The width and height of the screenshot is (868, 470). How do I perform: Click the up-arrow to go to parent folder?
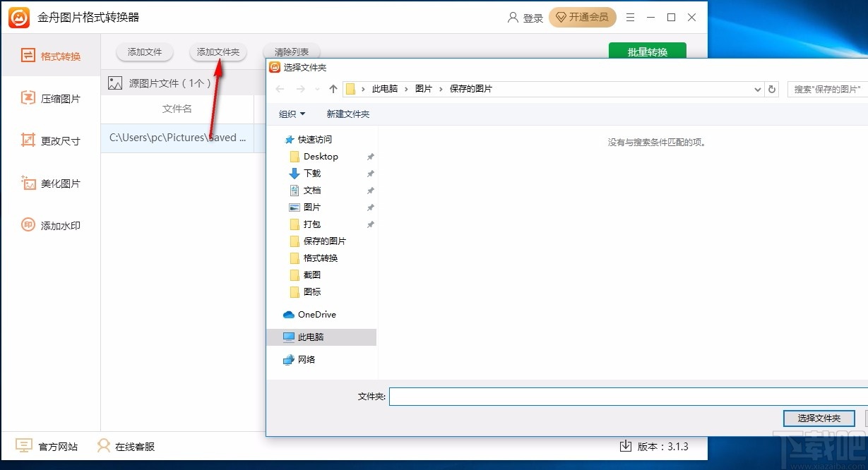tap(333, 89)
